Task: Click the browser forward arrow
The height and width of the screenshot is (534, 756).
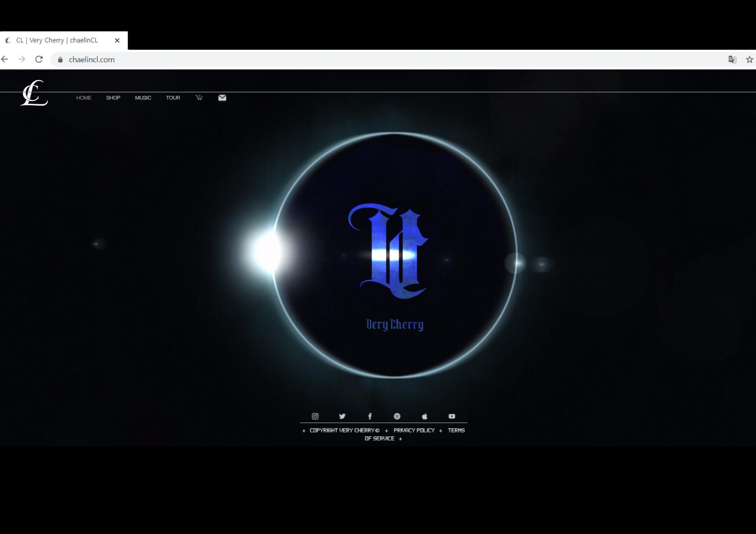Action: tap(22, 59)
